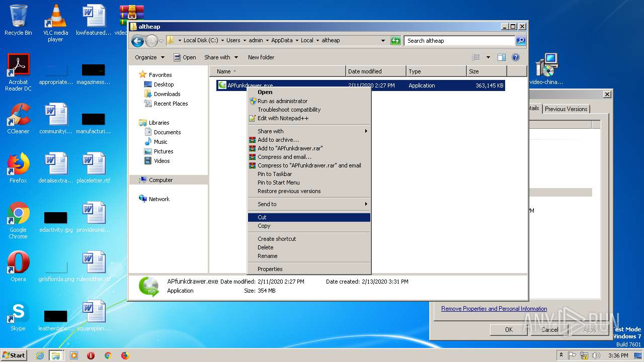Click the Search altheap input field
The height and width of the screenshot is (362, 644).
pyautogui.click(x=460, y=41)
